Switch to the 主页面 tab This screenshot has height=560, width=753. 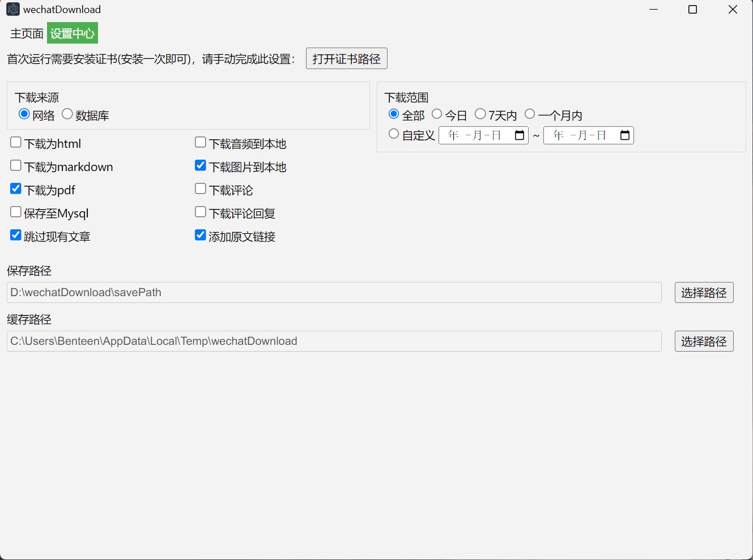[27, 33]
